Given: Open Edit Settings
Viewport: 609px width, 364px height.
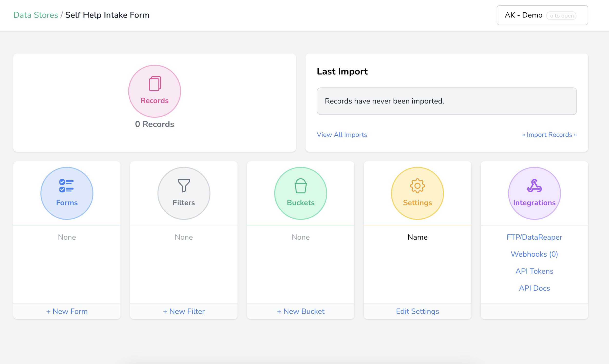Looking at the screenshot, I should (x=417, y=311).
